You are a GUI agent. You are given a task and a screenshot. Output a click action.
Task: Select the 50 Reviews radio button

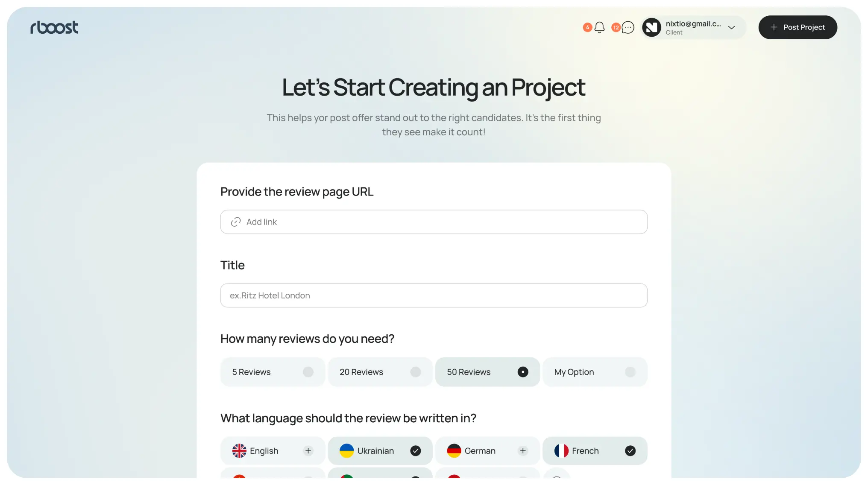pos(523,372)
